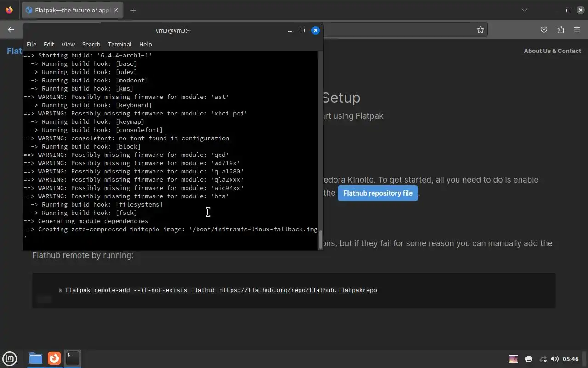The width and height of the screenshot is (588, 368).
Task: Click the 'consolefont: no font found' warning line
Action: click(x=126, y=138)
